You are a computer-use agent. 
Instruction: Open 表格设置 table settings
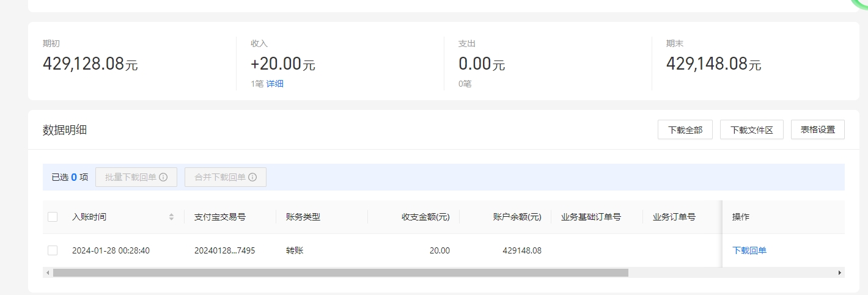tap(818, 129)
